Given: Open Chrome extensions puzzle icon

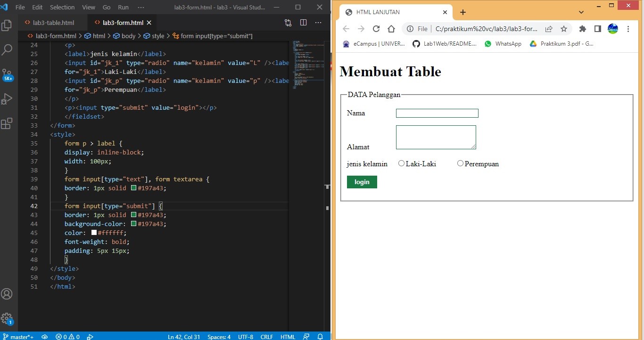Looking at the screenshot, I should coord(583,29).
